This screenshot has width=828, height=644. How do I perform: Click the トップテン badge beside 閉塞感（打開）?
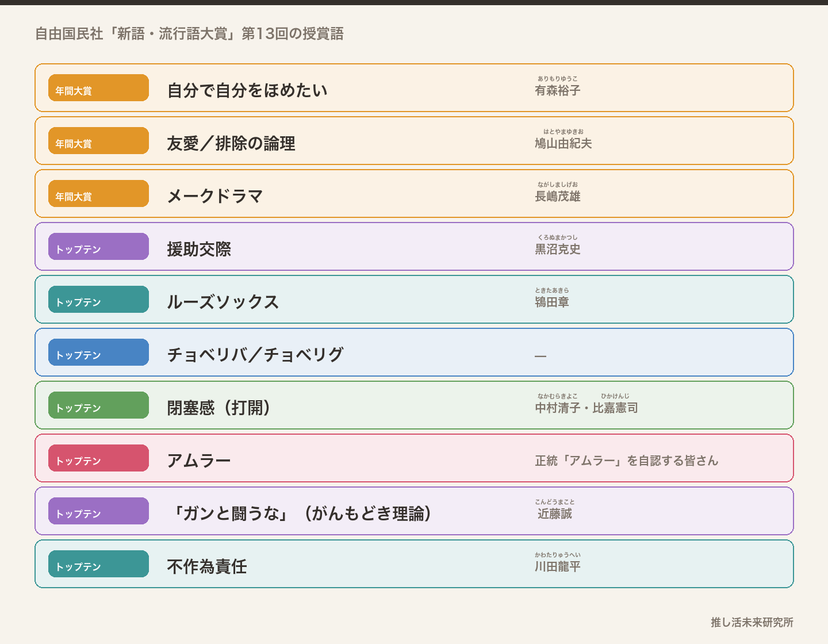click(98, 405)
